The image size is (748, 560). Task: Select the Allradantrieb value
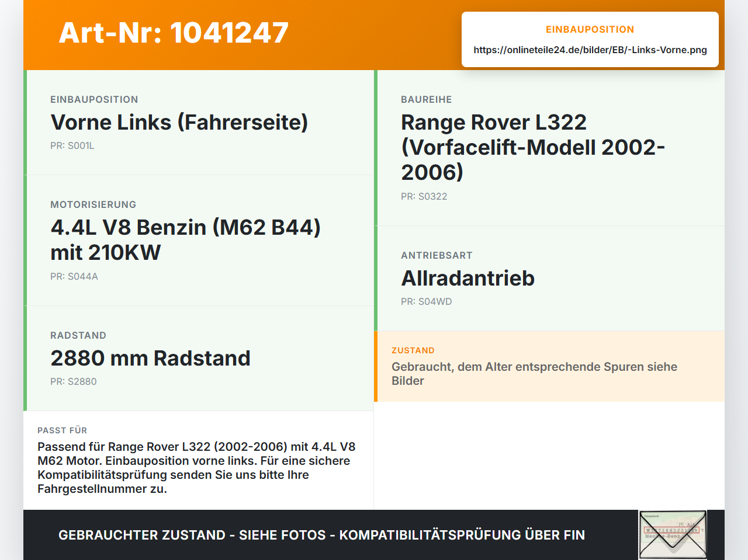coord(468,278)
